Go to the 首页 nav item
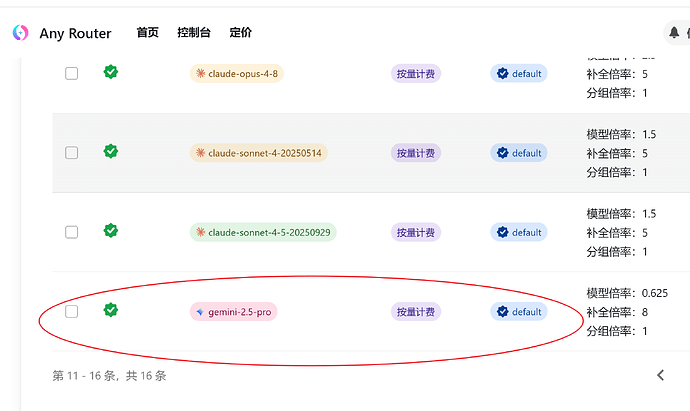Viewport: 690px width, 411px height. (147, 33)
